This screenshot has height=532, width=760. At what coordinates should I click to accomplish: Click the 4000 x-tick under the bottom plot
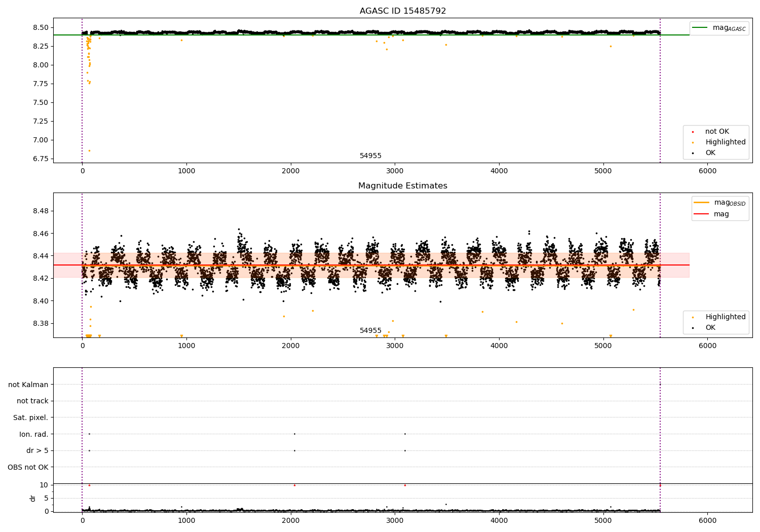[x=499, y=520]
